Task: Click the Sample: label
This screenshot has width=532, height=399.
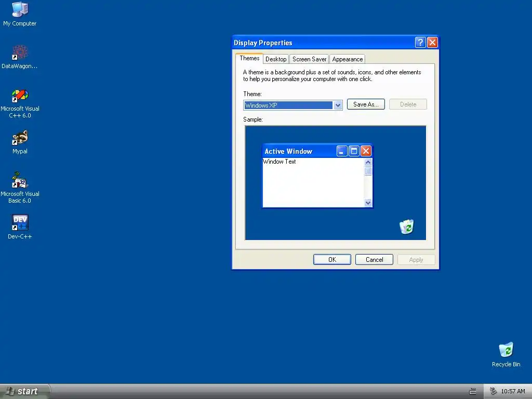Action: tap(253, 119)
